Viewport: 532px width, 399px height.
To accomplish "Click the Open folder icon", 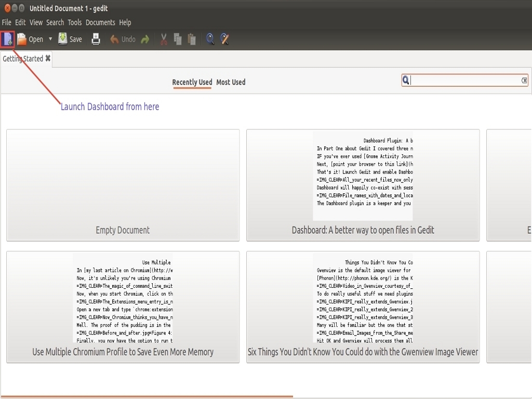I will (22, 39).
